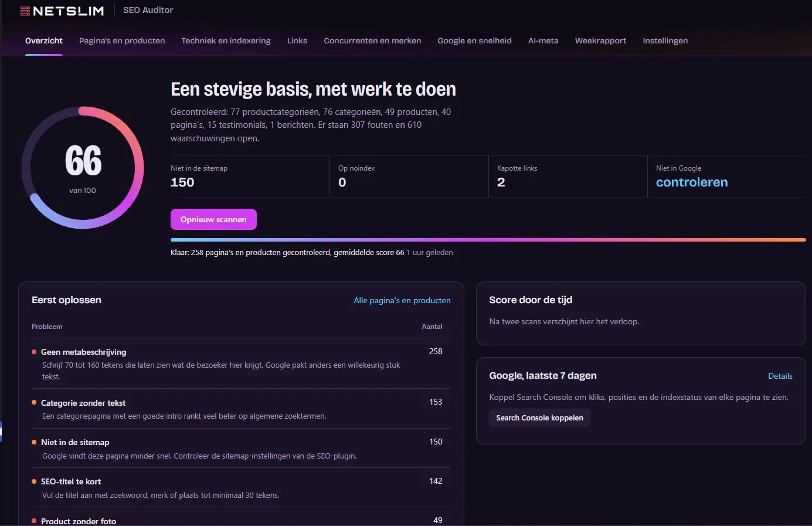Click the 1 uur geleden timestamp
This screenshot has width=812, height=526.
point(430,253)
